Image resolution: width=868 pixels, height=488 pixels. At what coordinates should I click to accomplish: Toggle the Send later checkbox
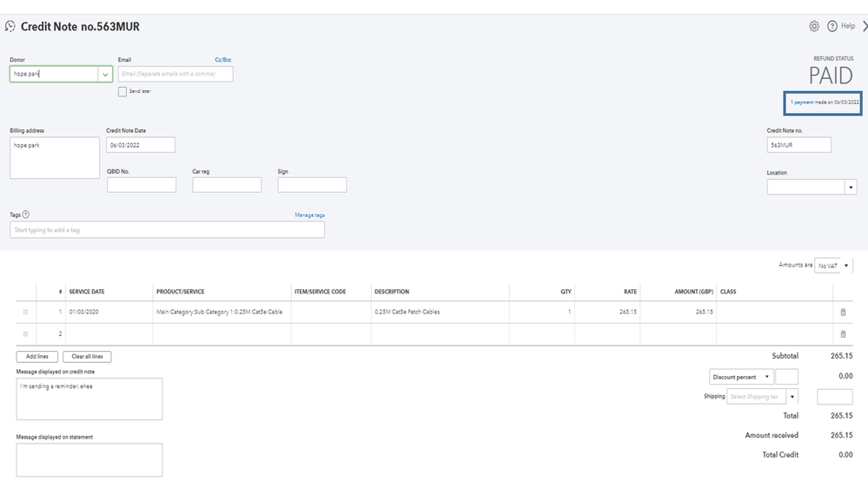click(123, 91)
